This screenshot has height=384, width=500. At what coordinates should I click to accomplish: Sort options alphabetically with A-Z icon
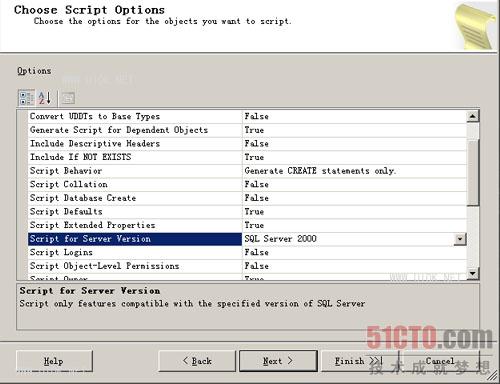[x=44, y=98]
